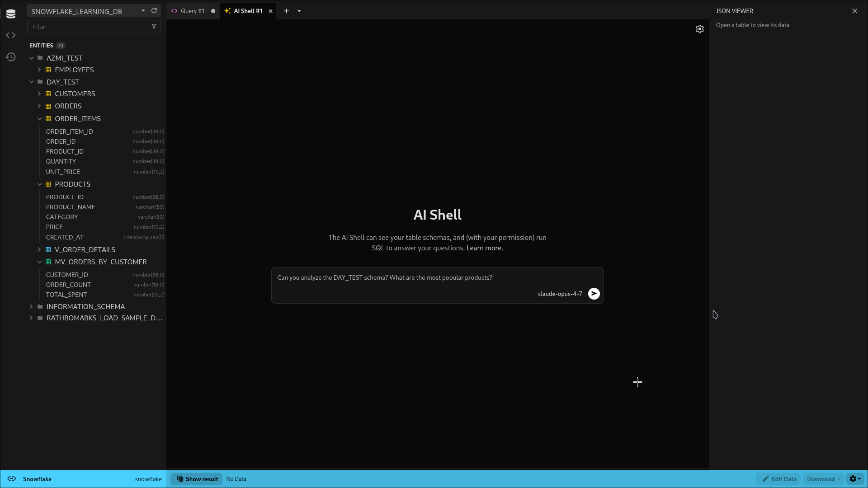Refresh the database entity list
The image size is (868, 488).
[154, 11]
